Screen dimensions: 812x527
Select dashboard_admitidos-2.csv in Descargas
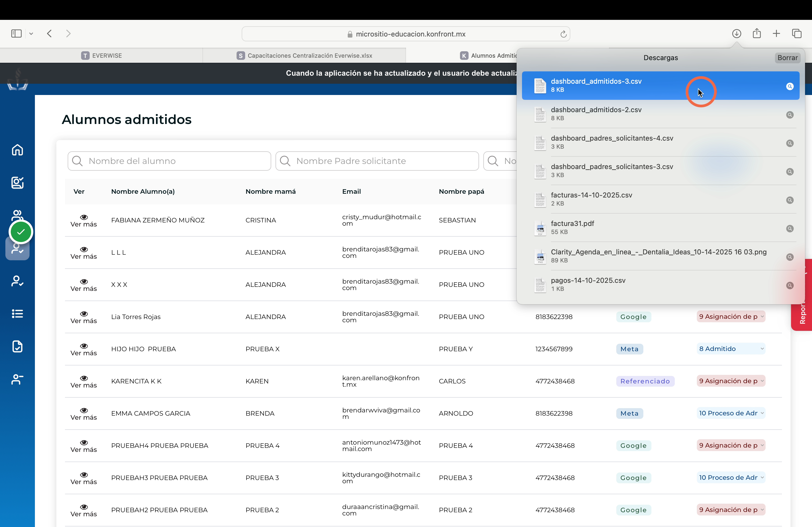tap(661, 114)
